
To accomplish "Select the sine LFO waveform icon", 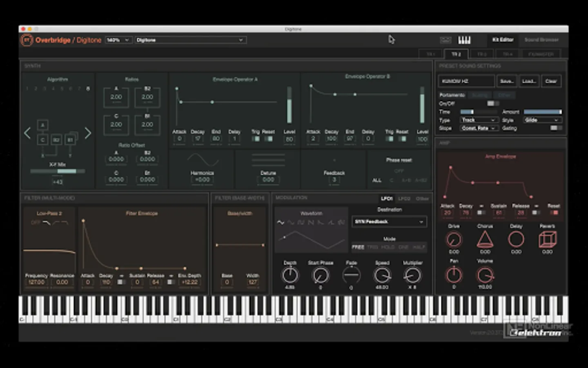I will (x=281, y=222).
